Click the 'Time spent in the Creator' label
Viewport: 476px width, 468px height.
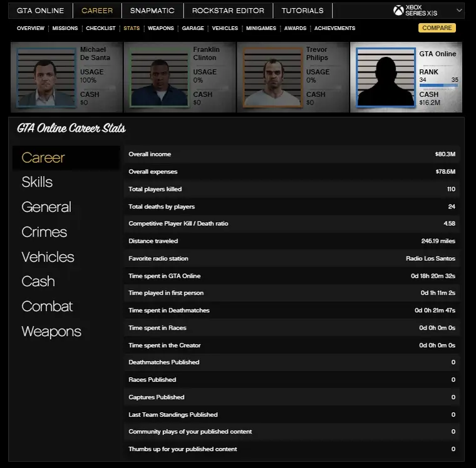tap(165, 345)
